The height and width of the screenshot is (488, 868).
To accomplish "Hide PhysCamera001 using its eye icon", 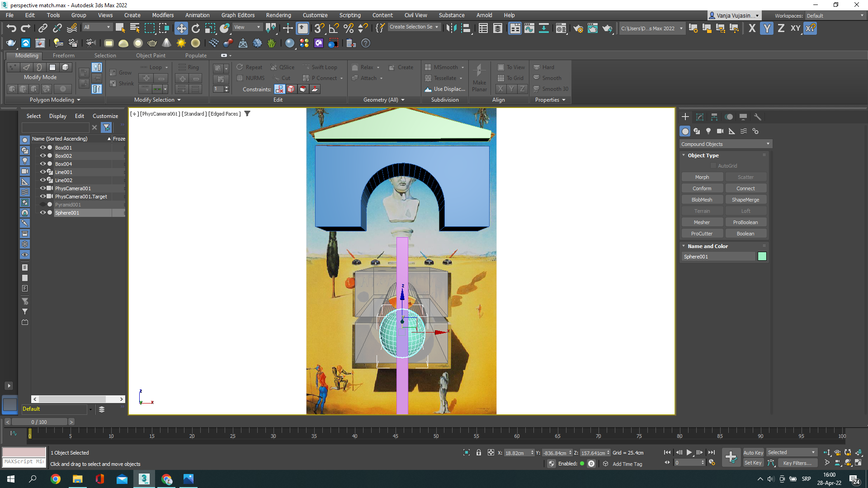I will tap(43, 188).
